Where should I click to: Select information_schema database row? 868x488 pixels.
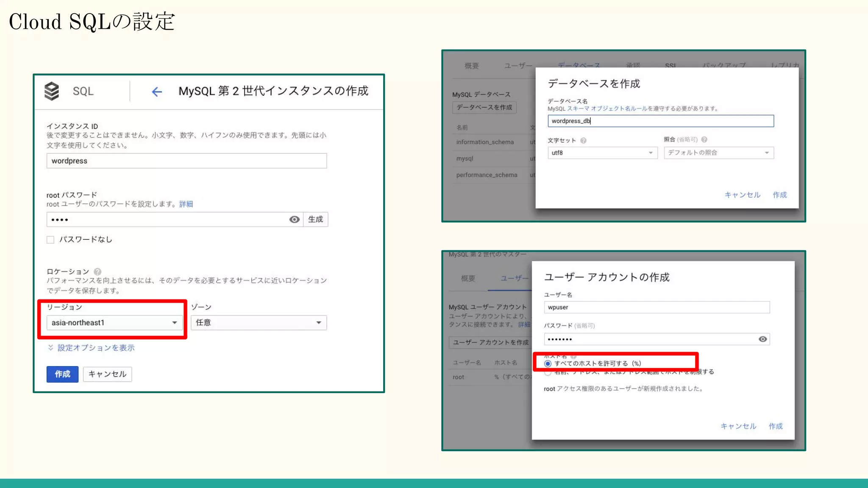tap(494, 142)
